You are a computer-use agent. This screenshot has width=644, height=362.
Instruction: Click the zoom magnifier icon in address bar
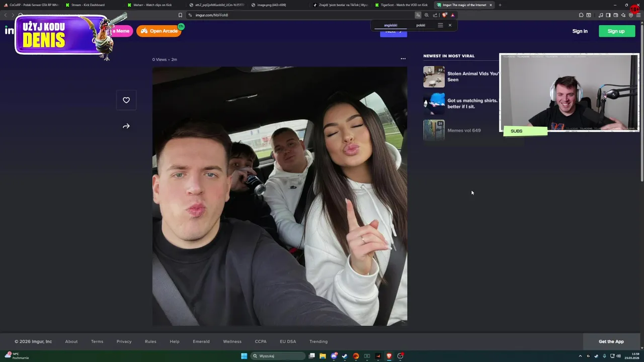(427, 15)
